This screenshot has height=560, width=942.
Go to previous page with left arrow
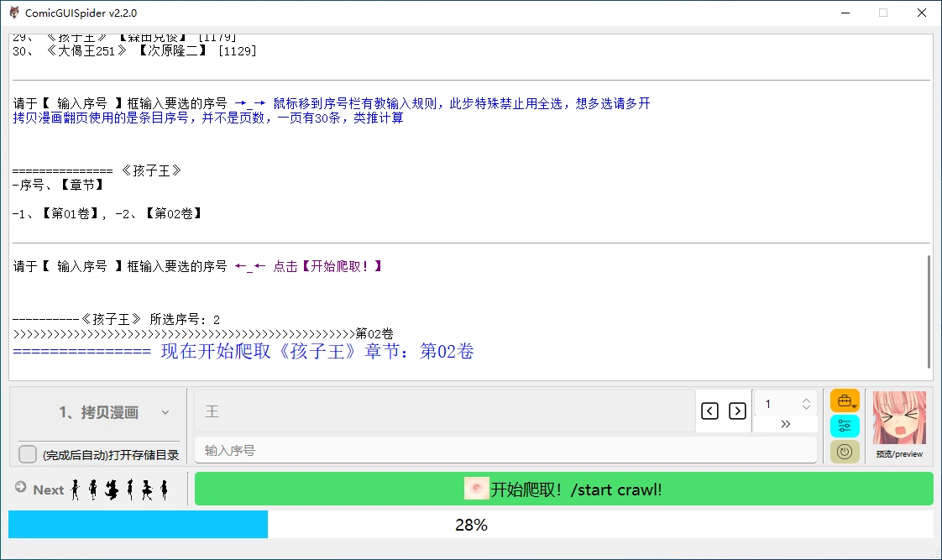click(x=709, y=411)
